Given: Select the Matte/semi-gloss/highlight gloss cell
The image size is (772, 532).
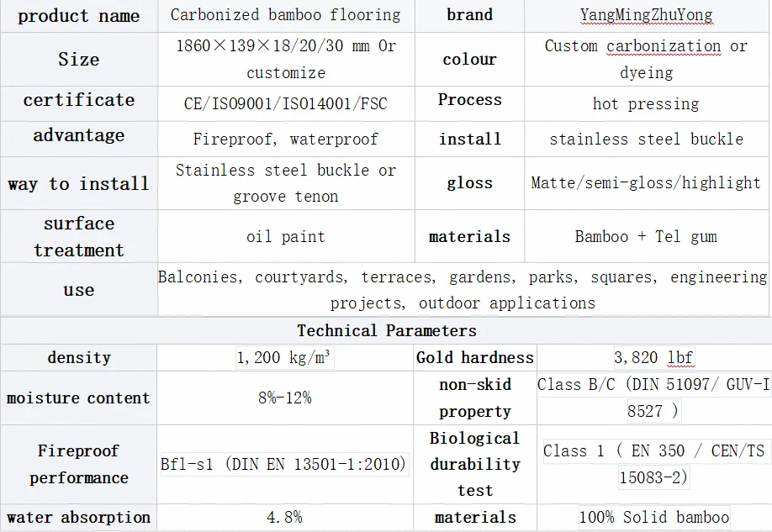Looking at the screenshot, I should [647, 183].
